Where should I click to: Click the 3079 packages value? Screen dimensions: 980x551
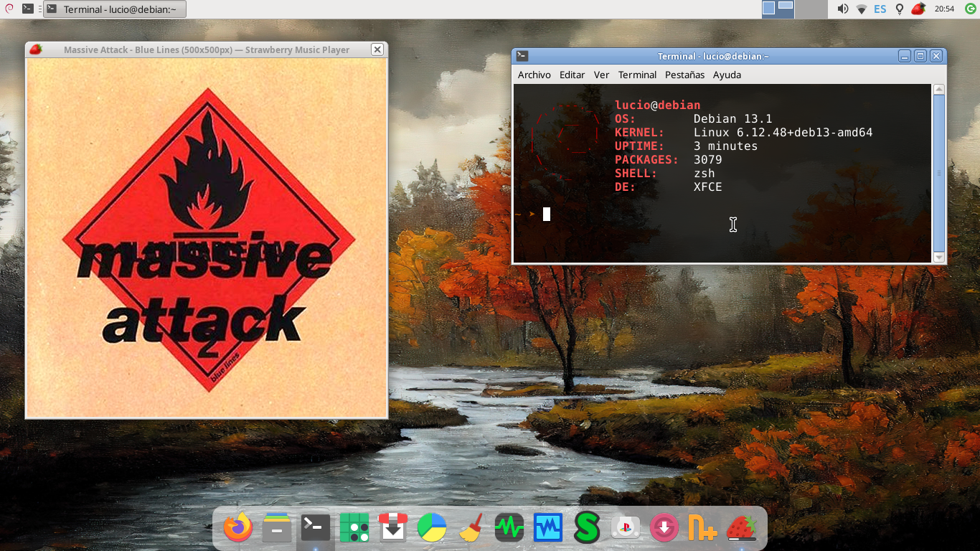(708, 159)
